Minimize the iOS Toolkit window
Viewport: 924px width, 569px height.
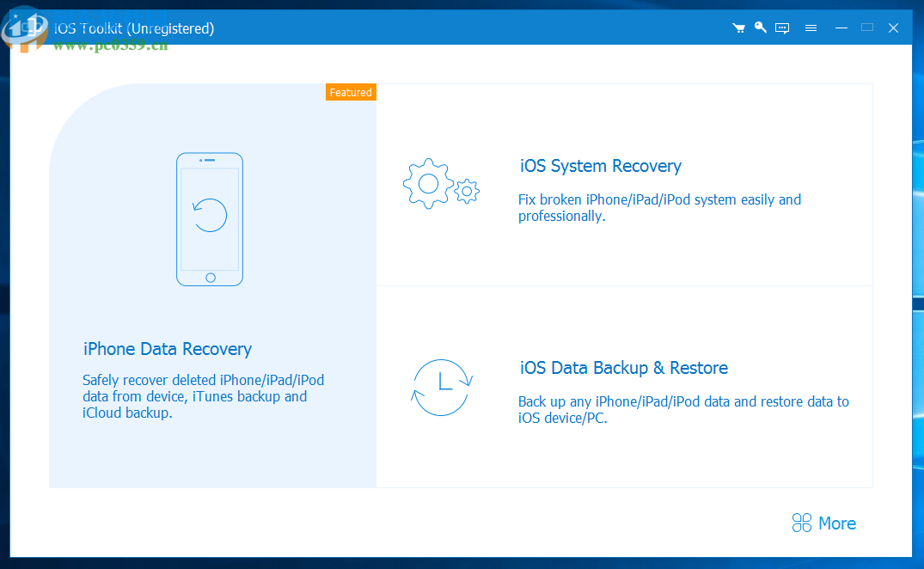click(841, 27)
